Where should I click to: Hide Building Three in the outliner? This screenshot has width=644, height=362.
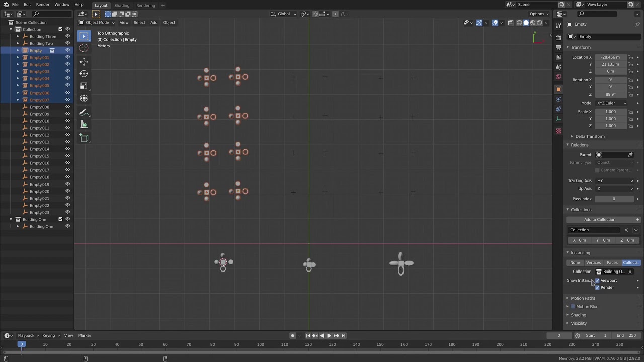[67, 36]
